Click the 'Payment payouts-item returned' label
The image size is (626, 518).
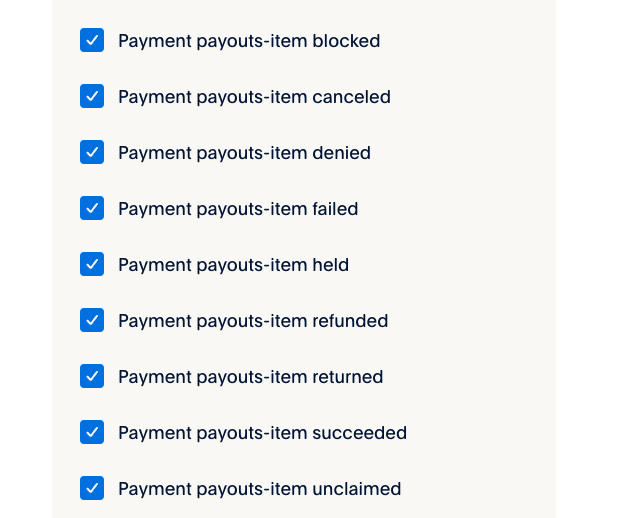pos(250,377)
